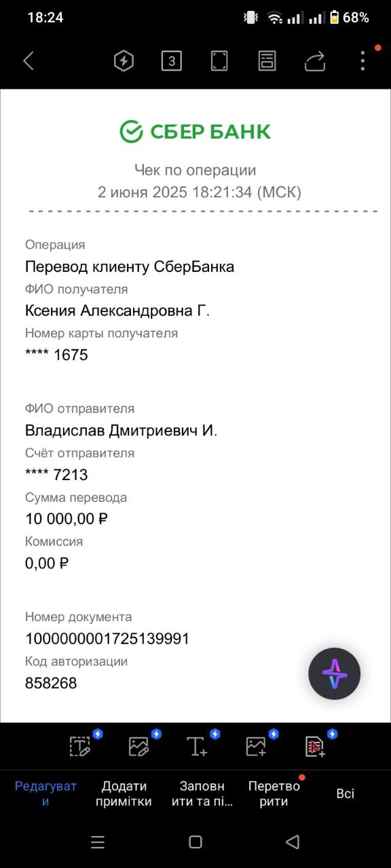Open the page layout view icon

pos(267,61)
